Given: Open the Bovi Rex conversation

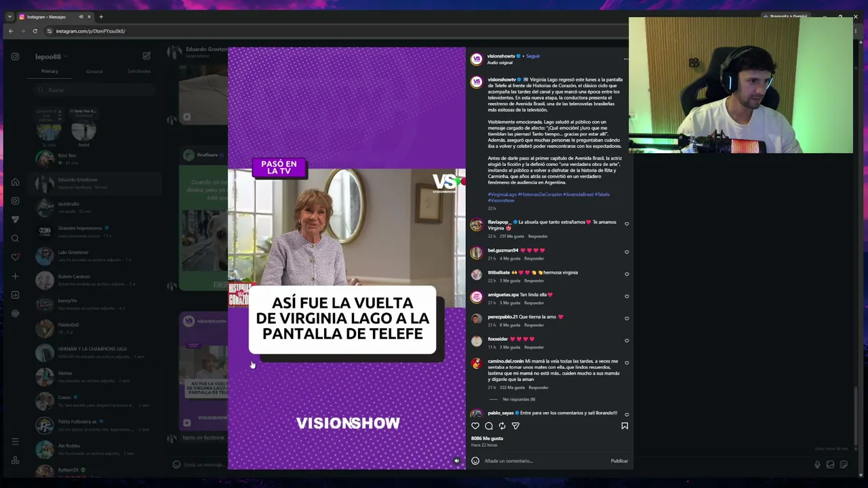Looking at the screenshot, I should point(94,159).
